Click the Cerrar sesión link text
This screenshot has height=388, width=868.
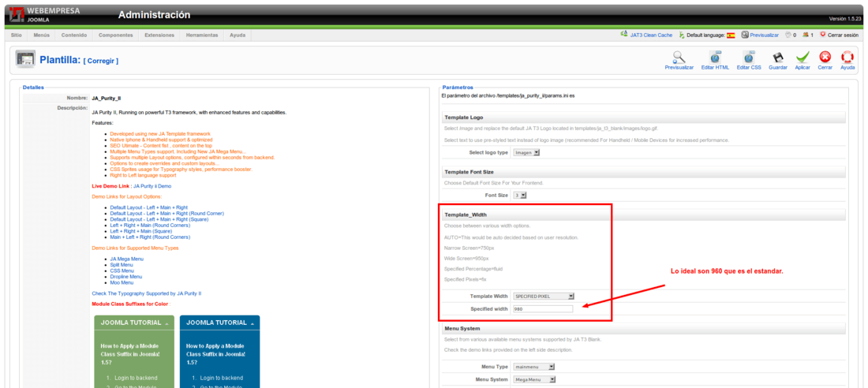click(x=843, y=35)
